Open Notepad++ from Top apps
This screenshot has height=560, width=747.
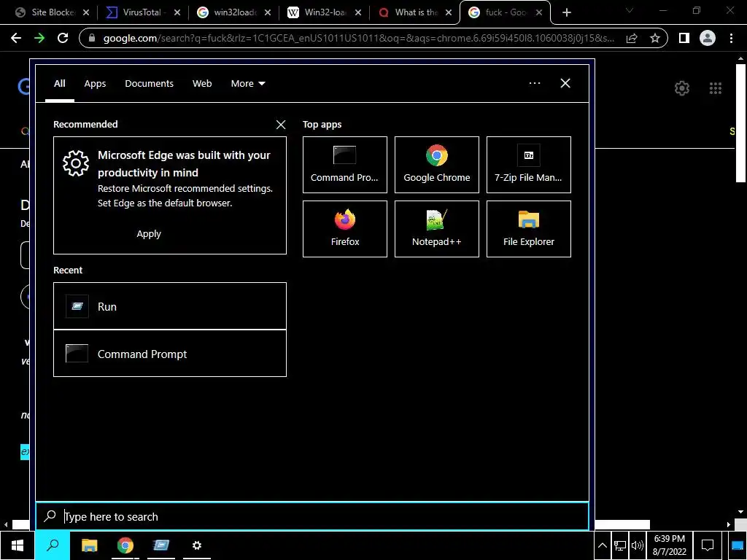click(436, 229)
